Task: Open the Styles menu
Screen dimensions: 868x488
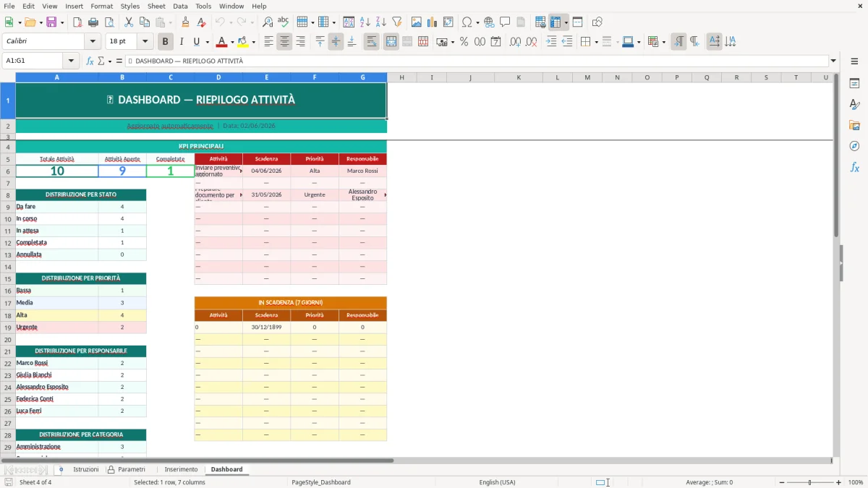Action: coord(130,6)
